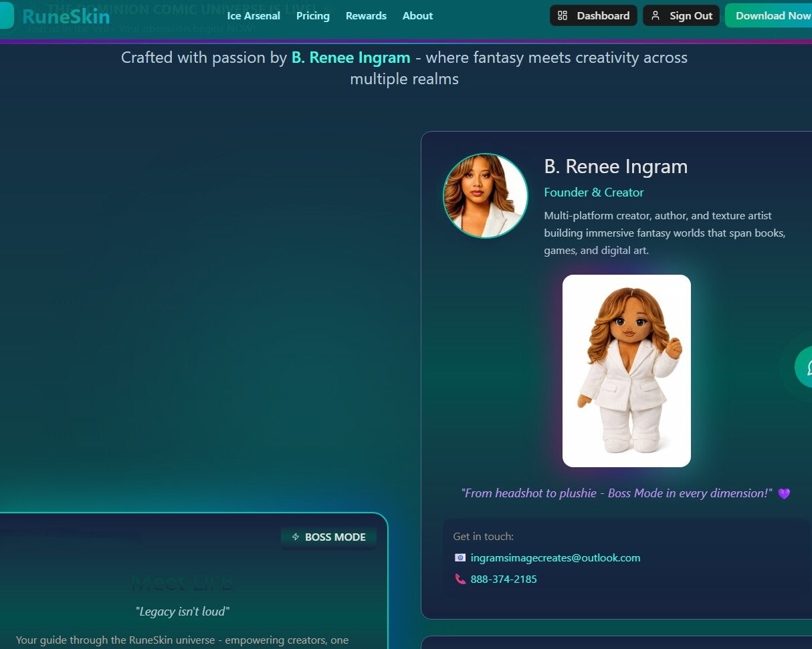Click the BOSS MODE badge
The image size is (812, 649).
point(328,537)
